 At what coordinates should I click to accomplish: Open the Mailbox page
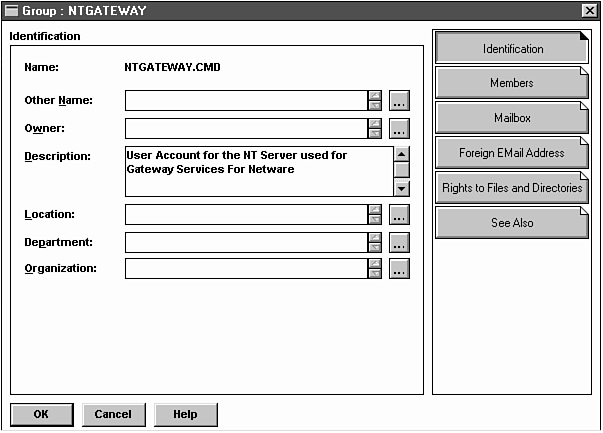coord(511,118)
